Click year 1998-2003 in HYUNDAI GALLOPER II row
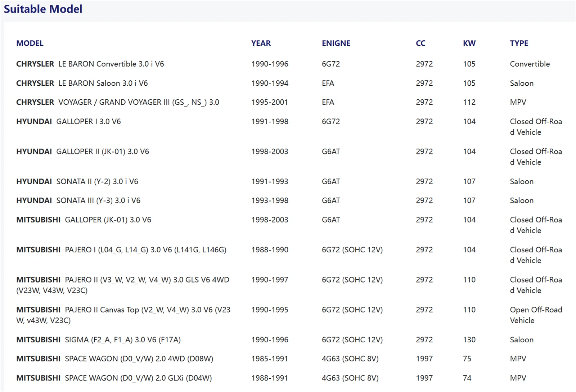The height and width of the screenshot is (392, 576). (270, 152)
